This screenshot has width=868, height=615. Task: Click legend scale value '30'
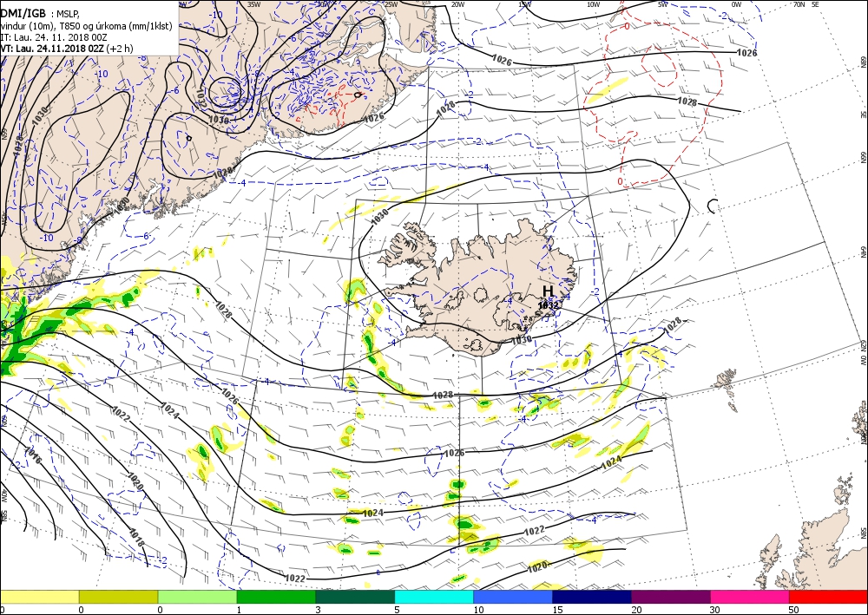tap(715, 610)
